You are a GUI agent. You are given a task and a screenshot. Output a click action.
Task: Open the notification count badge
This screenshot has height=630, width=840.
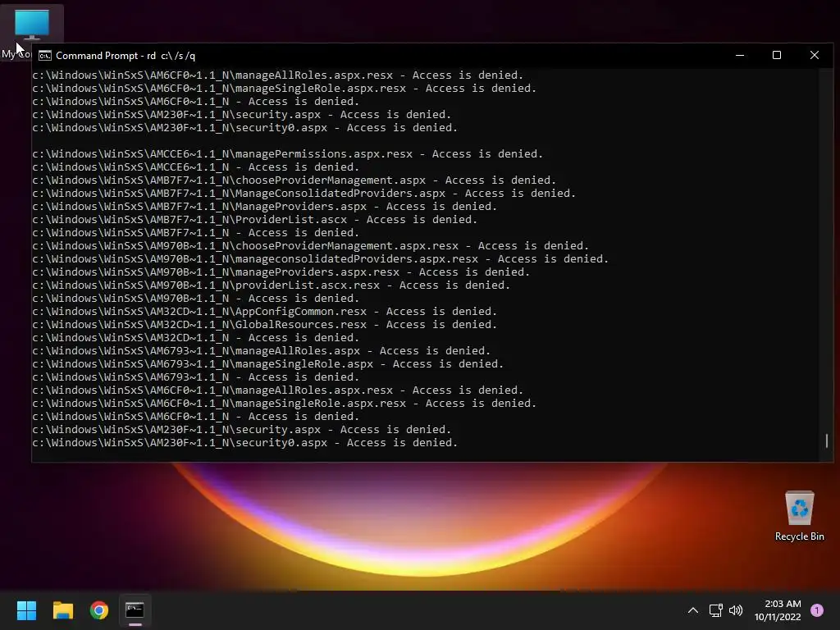[x=817, y=610]
